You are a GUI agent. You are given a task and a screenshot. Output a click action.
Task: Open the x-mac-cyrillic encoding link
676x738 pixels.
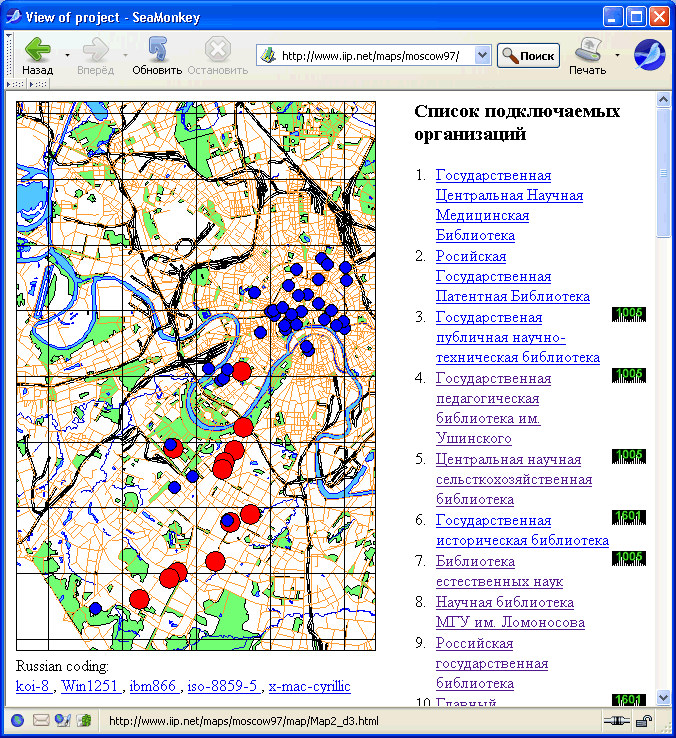pos(309,686)
